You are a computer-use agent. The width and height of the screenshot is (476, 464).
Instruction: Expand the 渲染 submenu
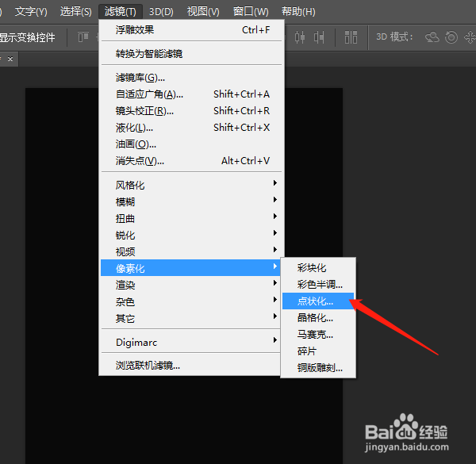190,285
